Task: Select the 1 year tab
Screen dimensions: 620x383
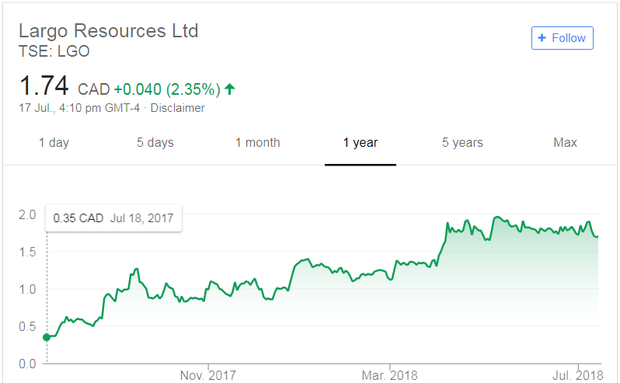Action: coord(360,143)
